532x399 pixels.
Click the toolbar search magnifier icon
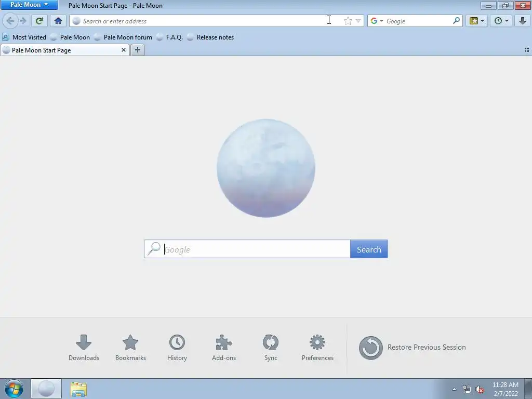point(456,21)
